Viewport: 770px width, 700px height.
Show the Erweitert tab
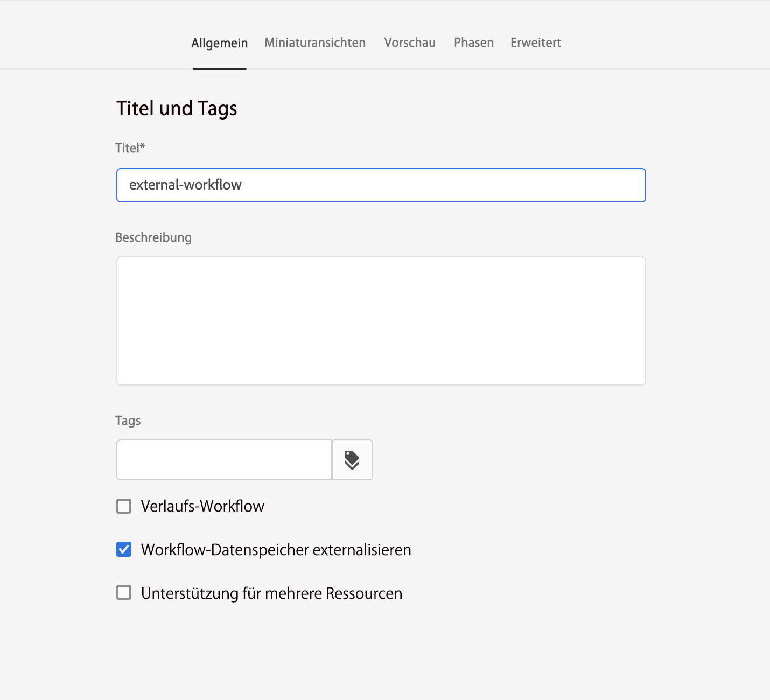536,43
